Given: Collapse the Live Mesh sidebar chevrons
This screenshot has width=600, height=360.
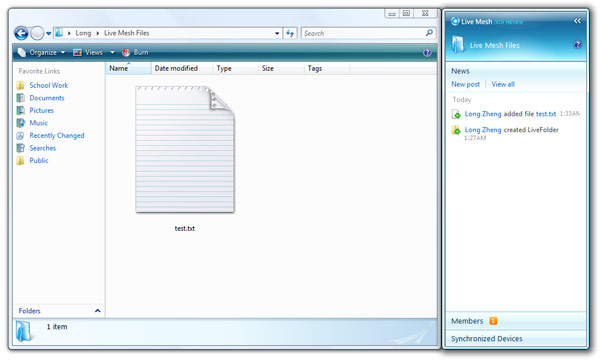Looking at the screenshot, I should tap(577, 21).
